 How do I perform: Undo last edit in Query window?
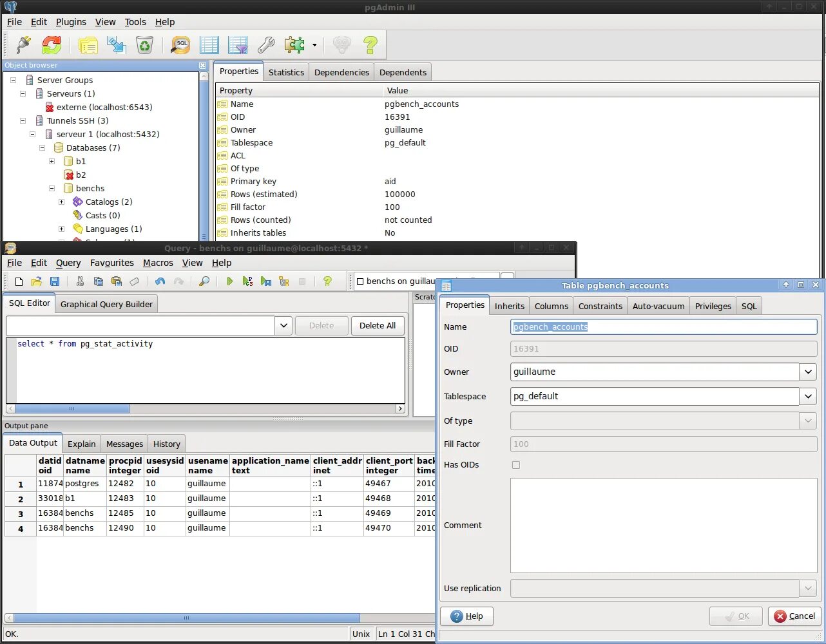160,281
